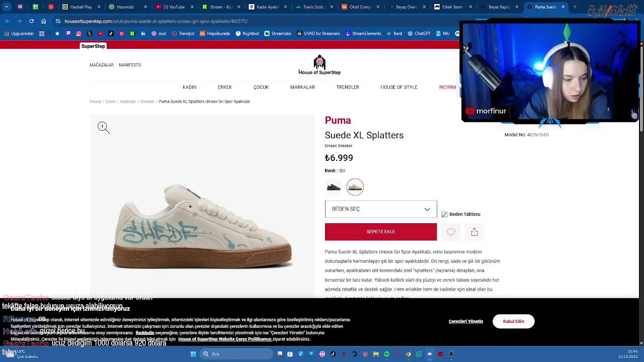Viewport: 644px width, 362px height.
Task: Add the product to favorites with the heart icon
Action: [x=451, y=232]
